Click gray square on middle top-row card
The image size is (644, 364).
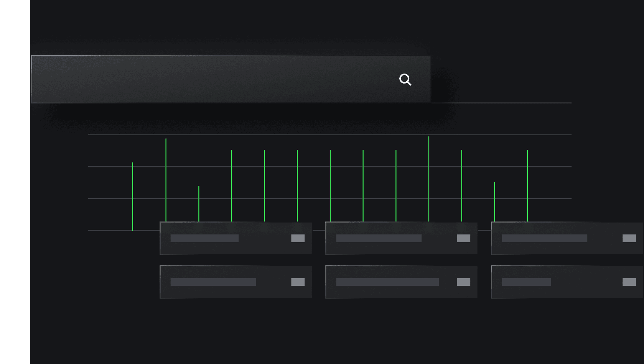click(463, 238)
